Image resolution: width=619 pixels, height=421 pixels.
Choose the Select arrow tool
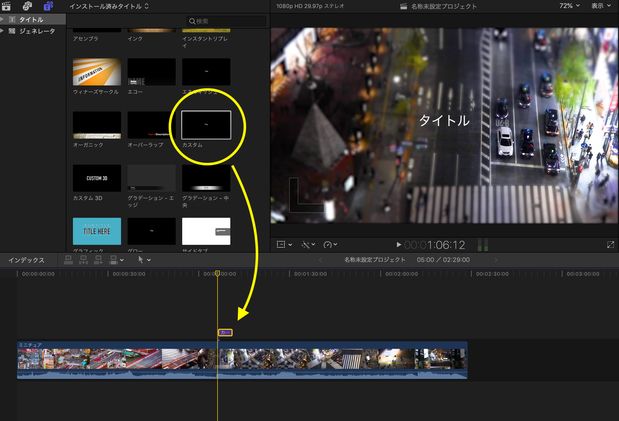(x=141, y=259)
